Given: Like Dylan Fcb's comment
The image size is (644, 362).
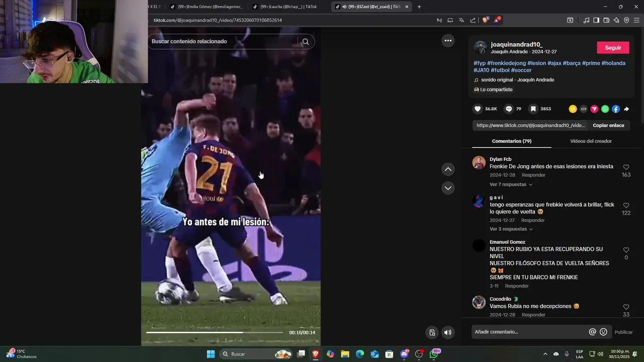Looking at the screenshot, I should [x=626, y=167].
